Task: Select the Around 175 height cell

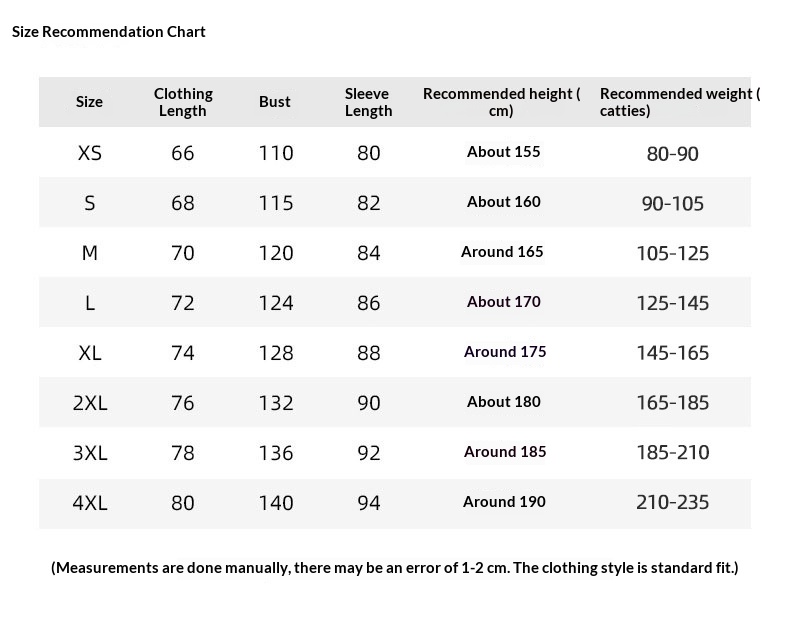Action: pos(505,352)
